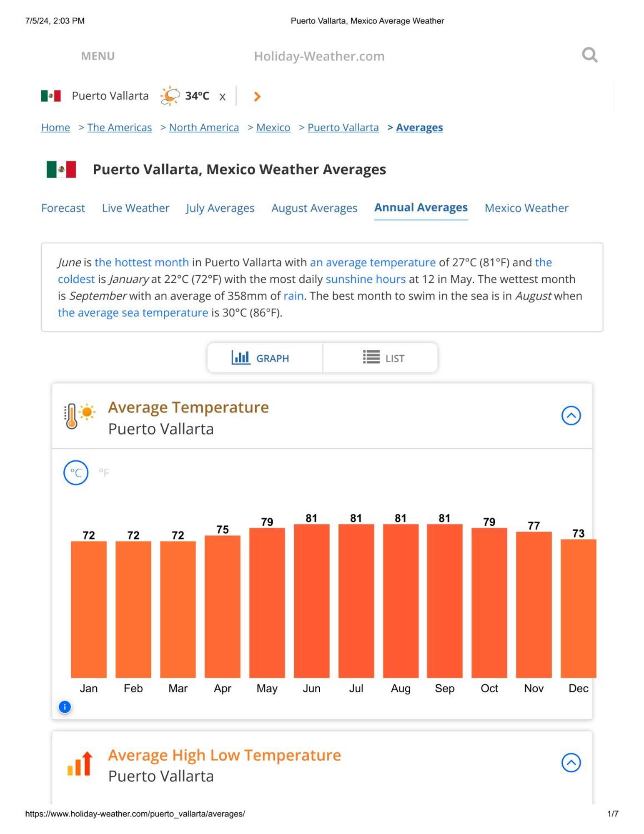Click the blue info icon below chart
This screenshot has height=834, width=644.
65,706
